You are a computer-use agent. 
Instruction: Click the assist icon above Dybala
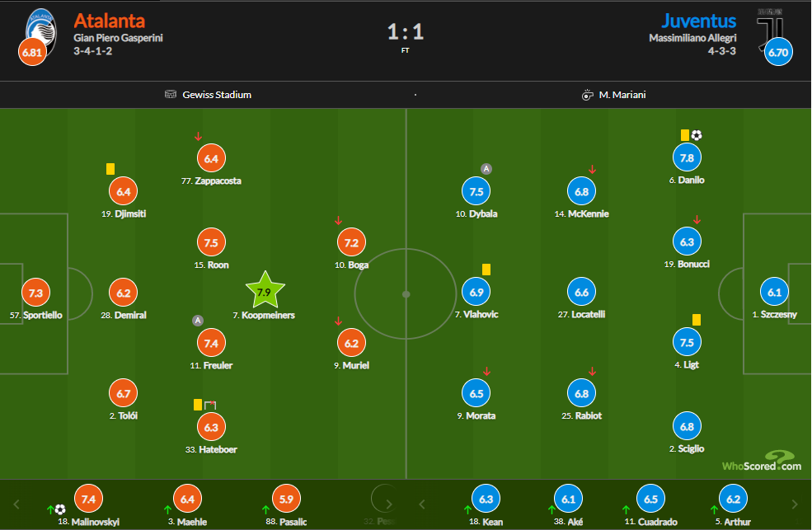click(x=486, y=169)
